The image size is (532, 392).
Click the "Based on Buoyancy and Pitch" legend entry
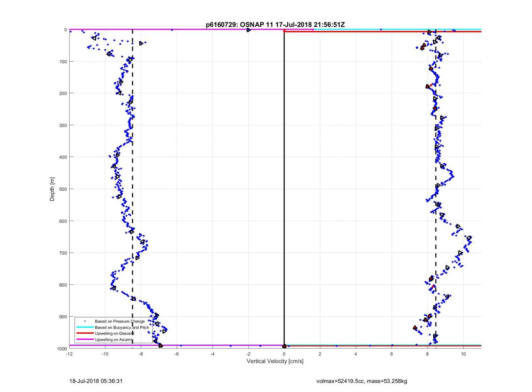tap(122, 327)
